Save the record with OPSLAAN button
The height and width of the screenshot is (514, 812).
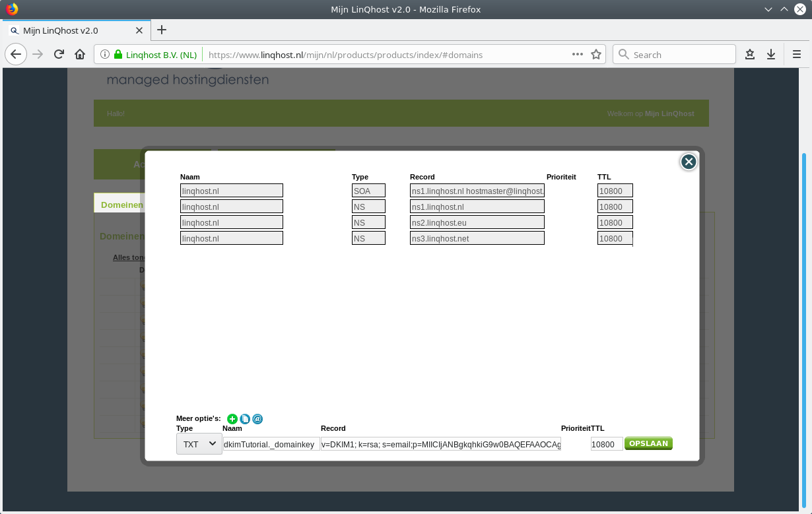[x=648, y=443]
